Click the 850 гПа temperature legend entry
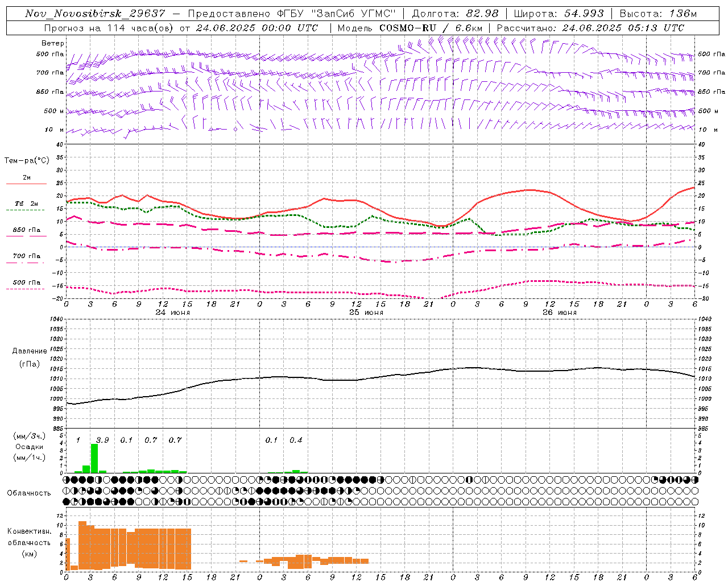Viewport: 728px width, 582px height. click(x=26, y=230)
